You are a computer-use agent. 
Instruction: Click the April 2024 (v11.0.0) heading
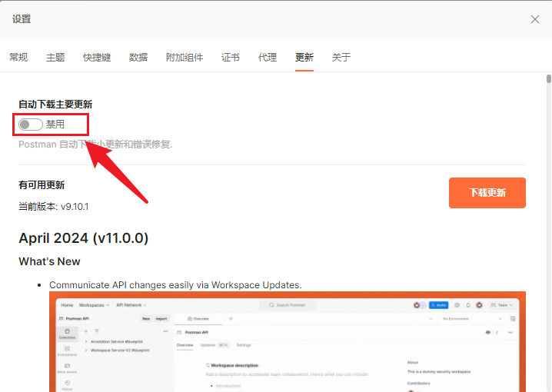coord(84,238)
